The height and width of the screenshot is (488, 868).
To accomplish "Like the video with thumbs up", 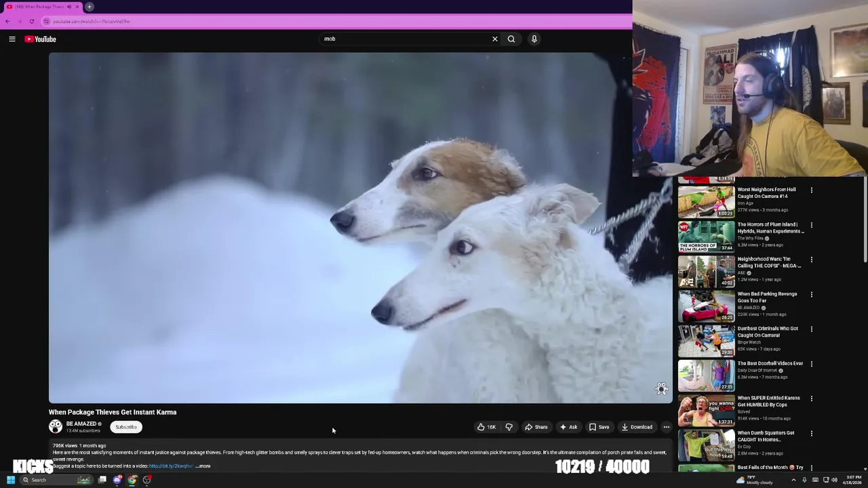I will point(486,427).
